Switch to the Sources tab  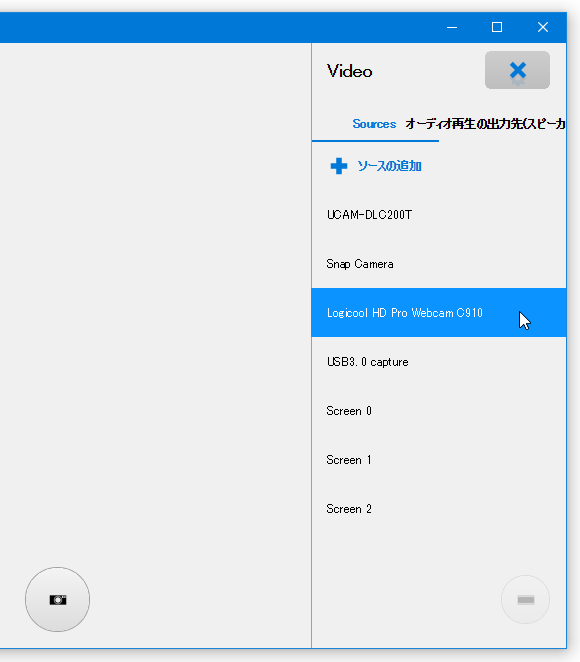coord(374,124)
